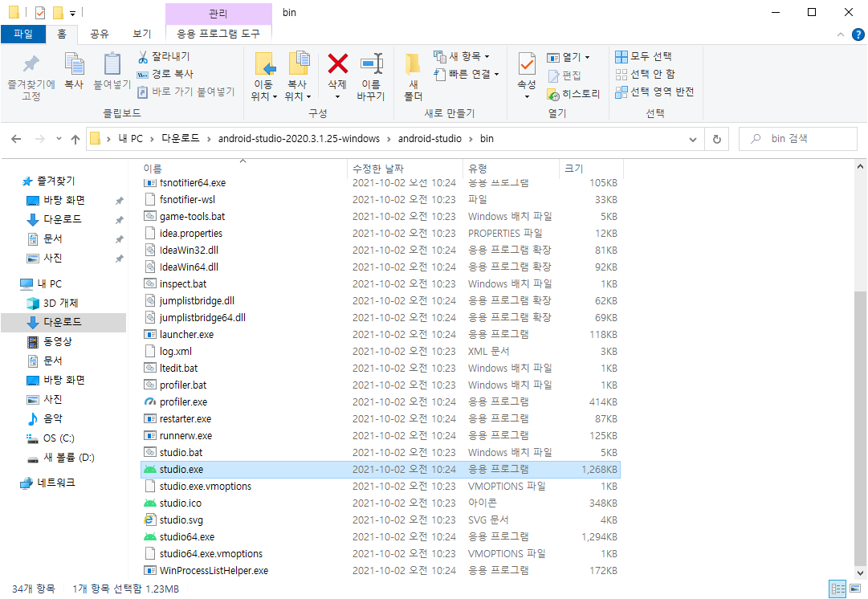Open the 열기 dropdown in the ribbon
The width and height of the screenshot is (868, 599).
pyautogui.click(x=568, y=57)
